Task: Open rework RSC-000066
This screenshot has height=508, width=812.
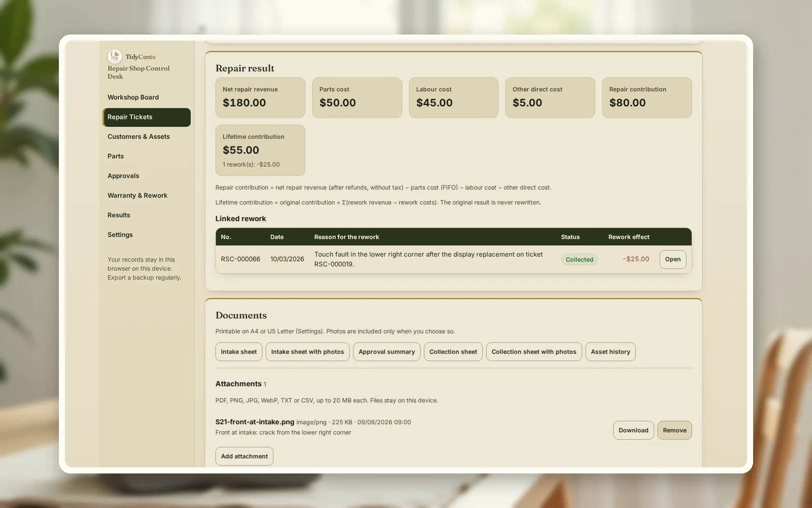Action: [x=673, y=259]
